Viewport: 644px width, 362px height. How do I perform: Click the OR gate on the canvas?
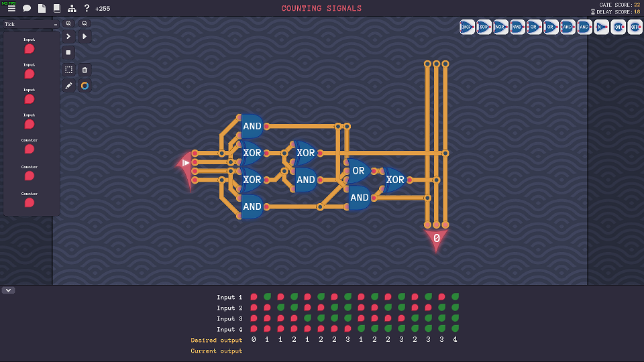click(x=358, y=171)
